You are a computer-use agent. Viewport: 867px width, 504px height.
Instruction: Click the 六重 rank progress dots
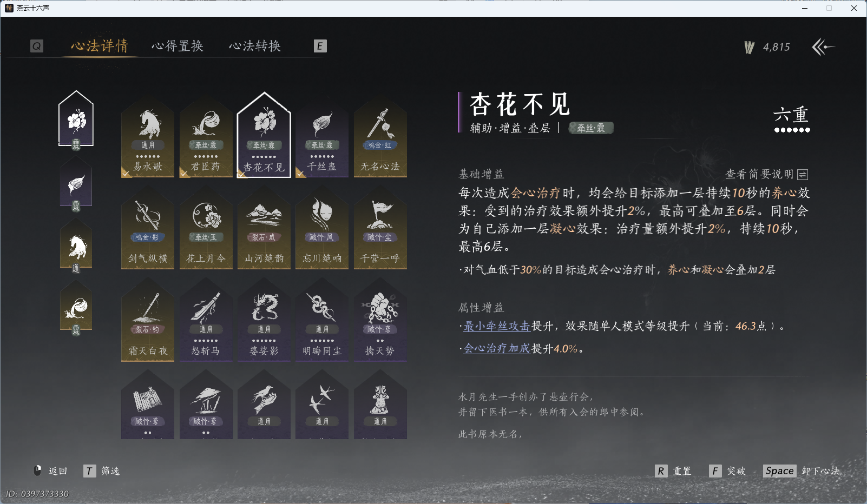pos(792,123)
